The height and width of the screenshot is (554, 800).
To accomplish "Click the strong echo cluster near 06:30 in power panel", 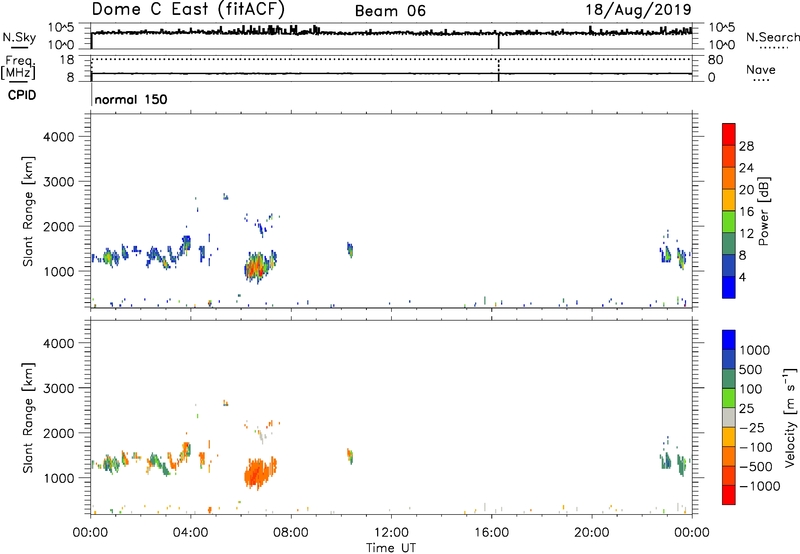I will [x=259, y=266].
